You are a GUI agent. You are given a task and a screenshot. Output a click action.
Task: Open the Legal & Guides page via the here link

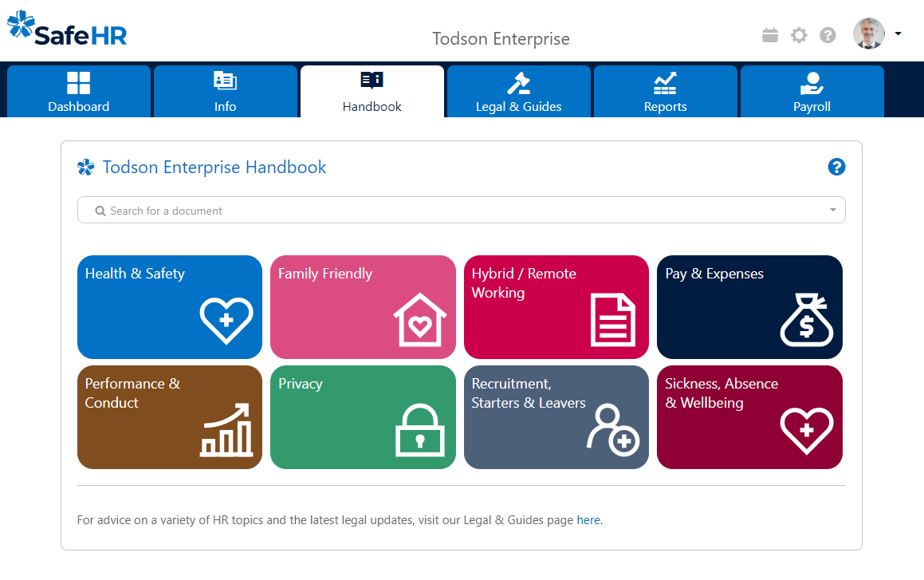(588, 519)
